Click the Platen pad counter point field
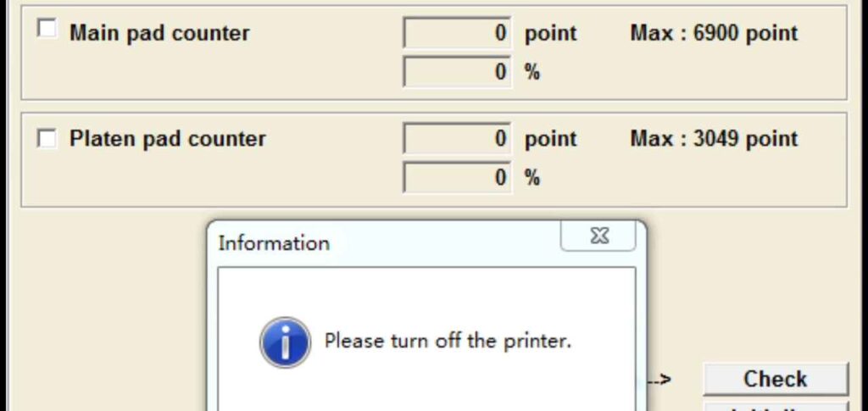This screenshot has height=411, width=868. [x=458, y=139]
